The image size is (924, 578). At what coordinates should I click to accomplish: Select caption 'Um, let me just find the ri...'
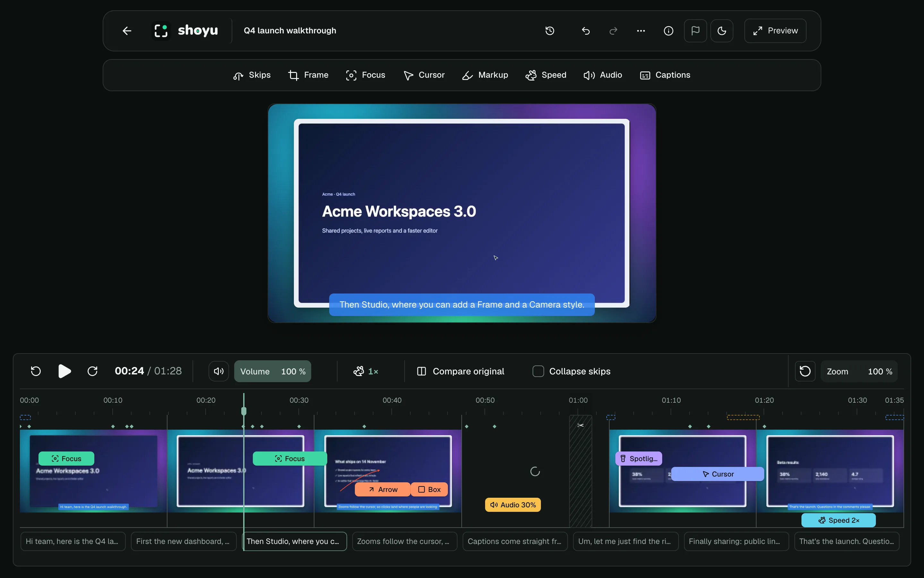click(626, 541)
